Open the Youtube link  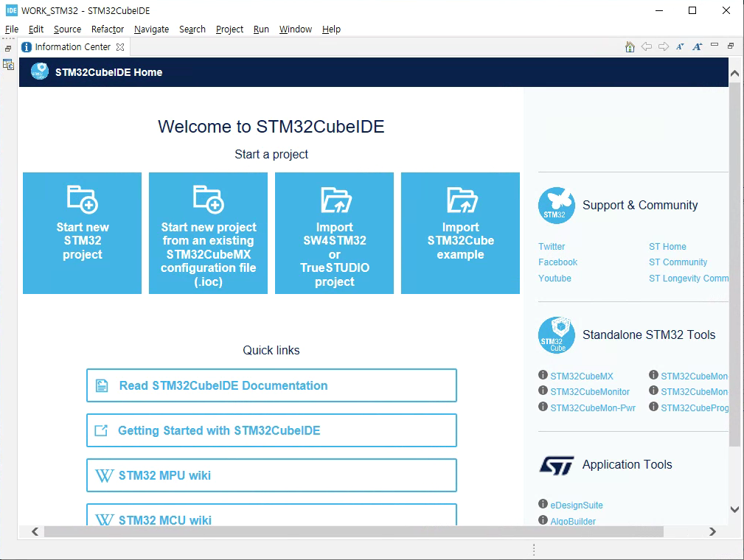click(554, 279)
